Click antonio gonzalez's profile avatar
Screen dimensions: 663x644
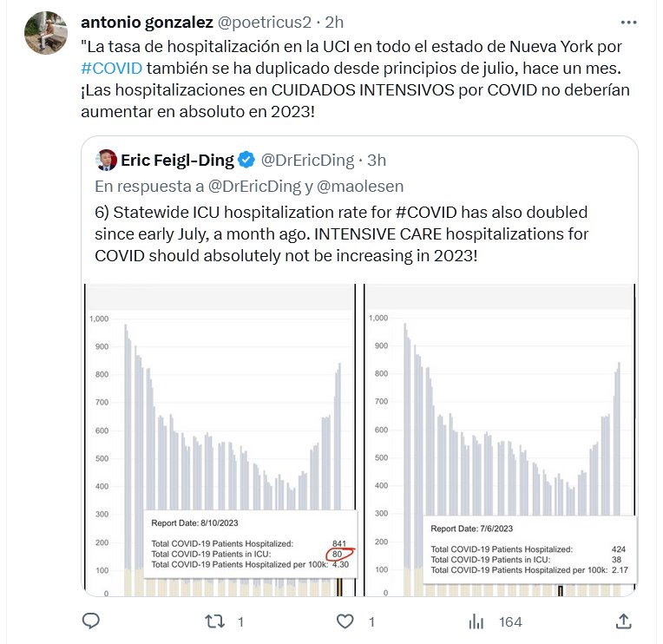pyautogui.click(x=48, y=33)
